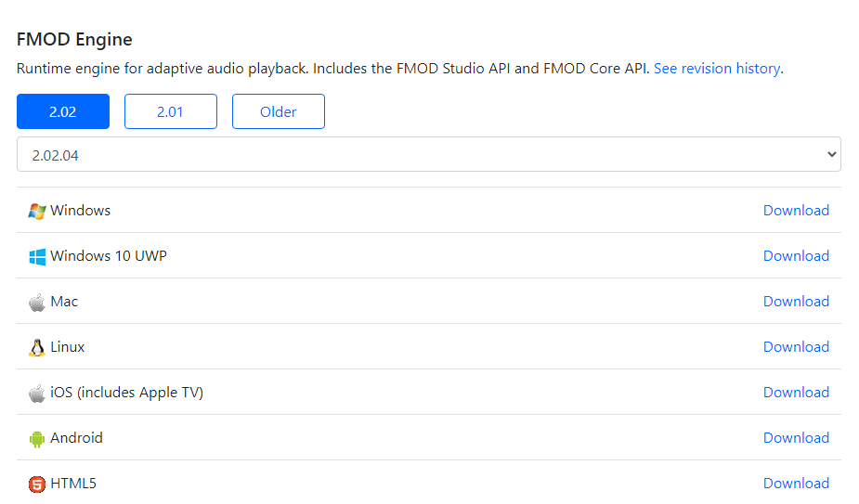Select the Older versions tab
This screenshot has width=859, height=504.
pyautogui.click(x=279, y=111)
